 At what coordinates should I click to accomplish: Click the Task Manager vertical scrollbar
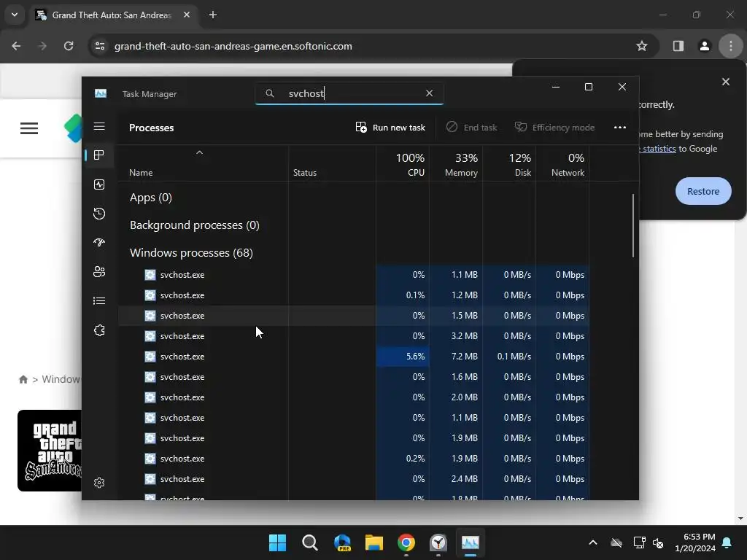633,225
